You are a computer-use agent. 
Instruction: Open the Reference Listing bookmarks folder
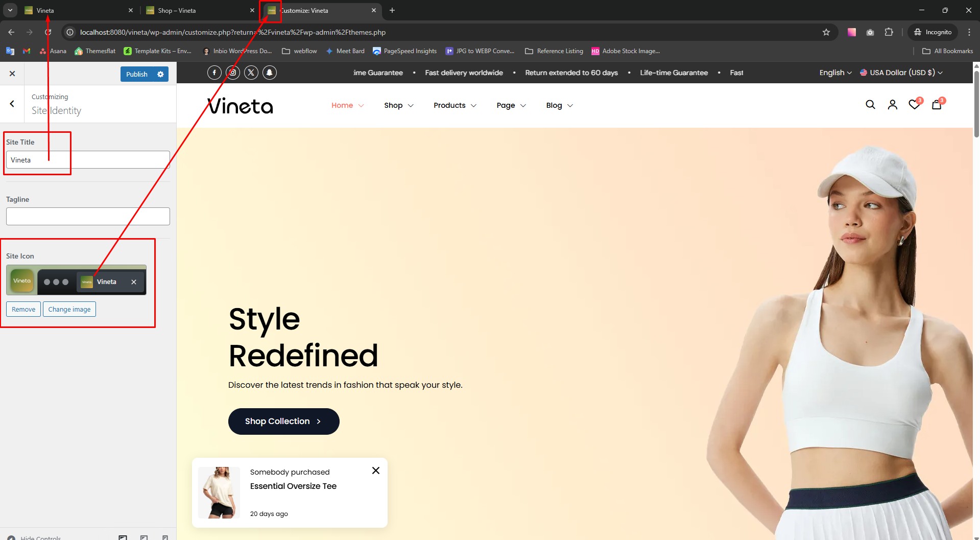(554, 51)
